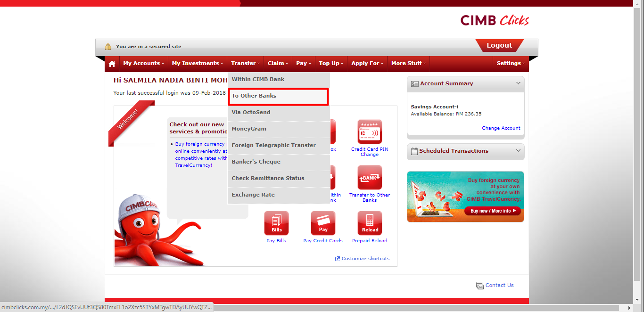Click the Transfer to Other Banks text link
The image size is (644, 312).
(370, 197)
